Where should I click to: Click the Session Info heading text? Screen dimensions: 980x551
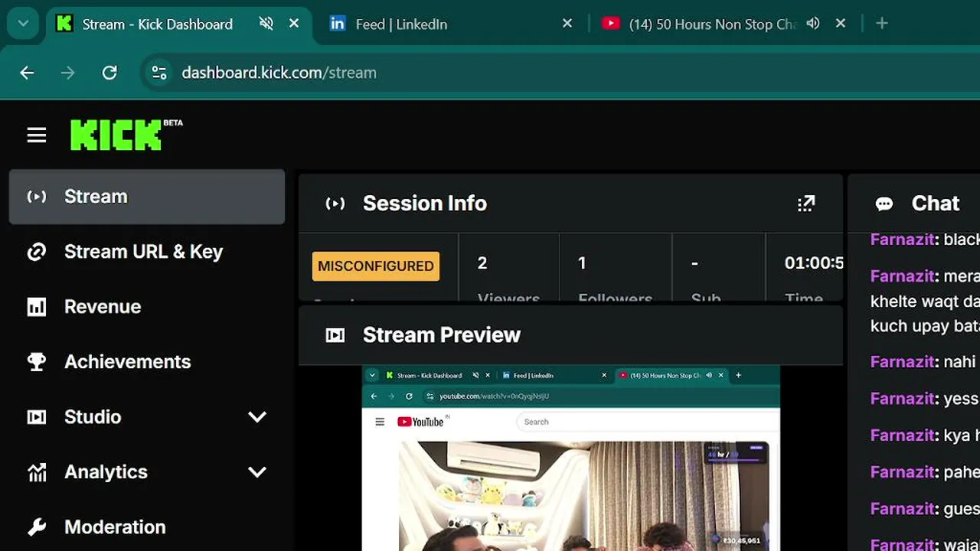tap(425, 204)
